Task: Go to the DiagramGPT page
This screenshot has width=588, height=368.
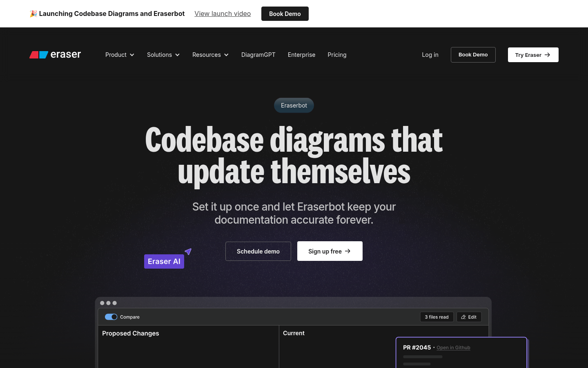Action: [258, 55]
